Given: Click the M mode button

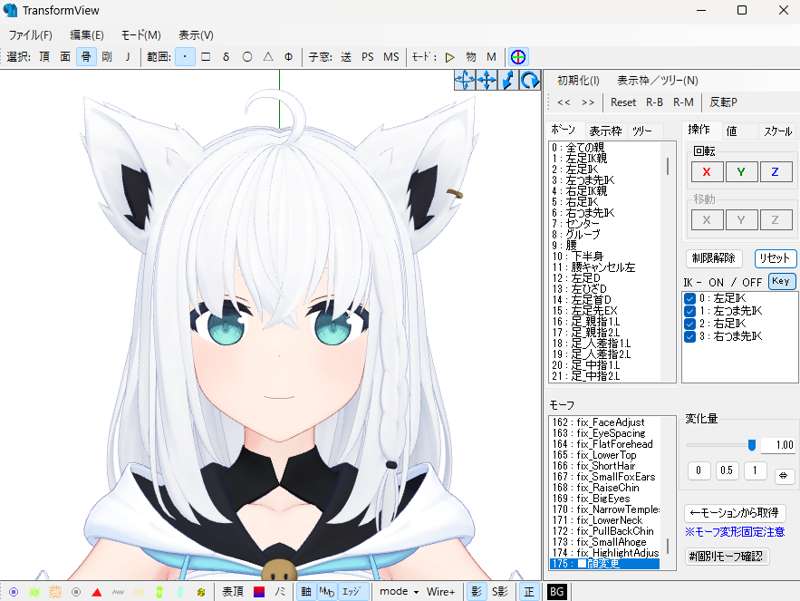Looking at the screenshot, I should coord(491,57).
